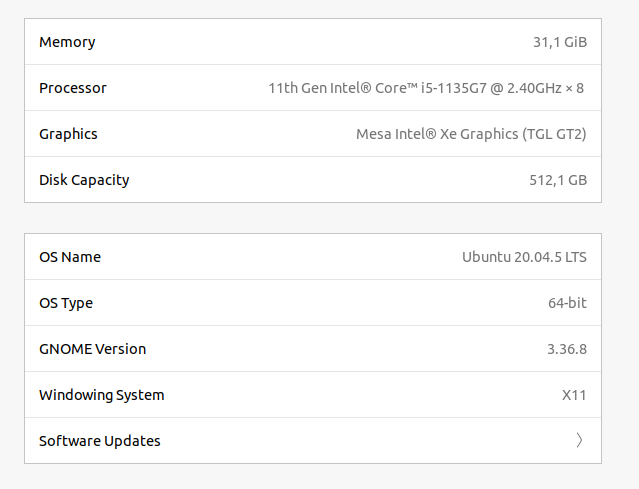Click the Graphics row label
The width and height of the screenshot is (639, 489).
click(68, 134)
